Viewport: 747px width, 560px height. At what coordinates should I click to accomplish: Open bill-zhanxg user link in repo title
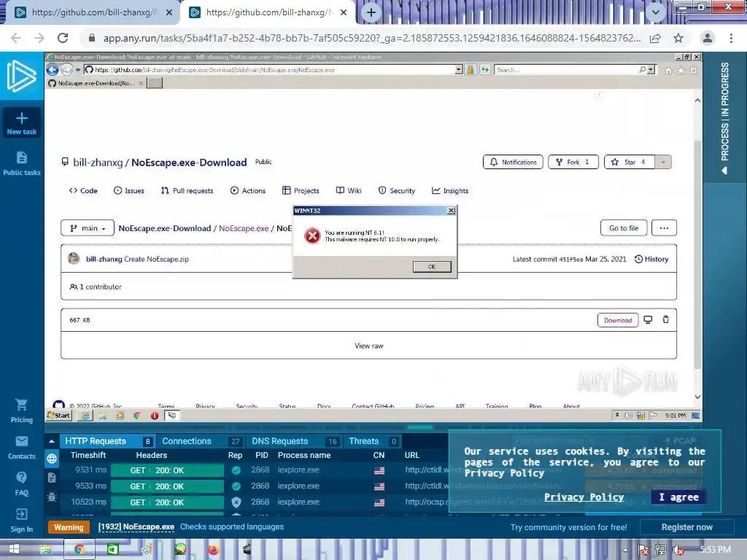pyautogui.click(x=98, y=163)
